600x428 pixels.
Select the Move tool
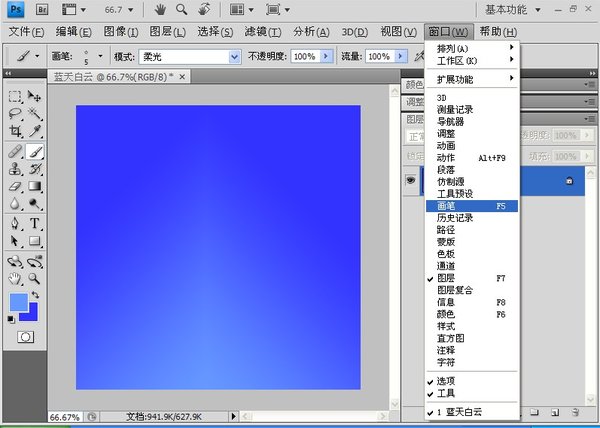click(x=34, y=96)
